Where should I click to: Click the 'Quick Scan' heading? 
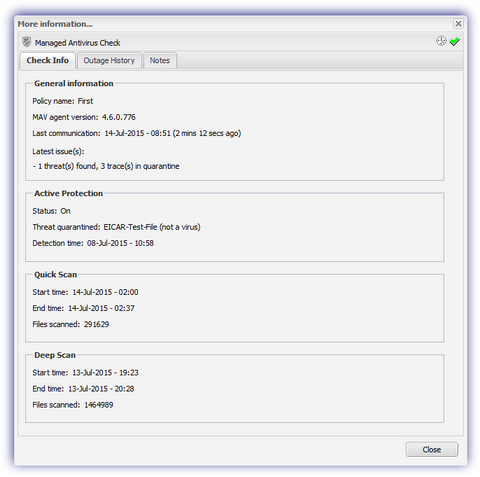56,275
